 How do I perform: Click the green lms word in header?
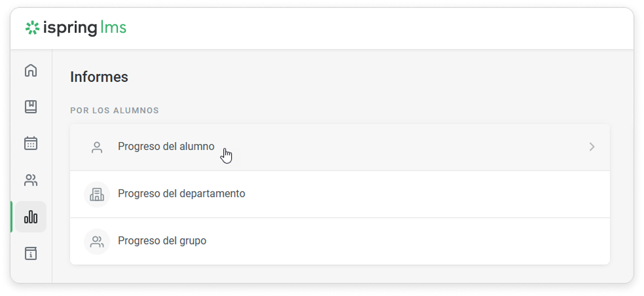click(113, 28)
